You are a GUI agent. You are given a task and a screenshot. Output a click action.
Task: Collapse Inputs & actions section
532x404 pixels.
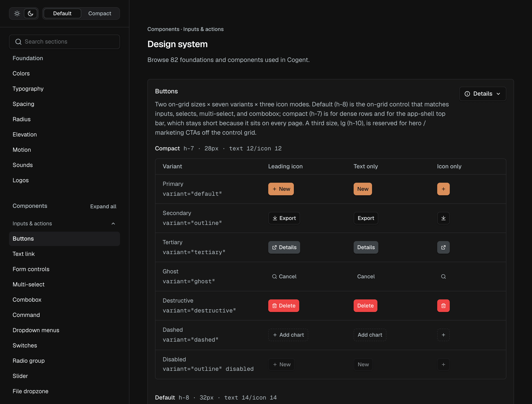(x=64, y=223)
